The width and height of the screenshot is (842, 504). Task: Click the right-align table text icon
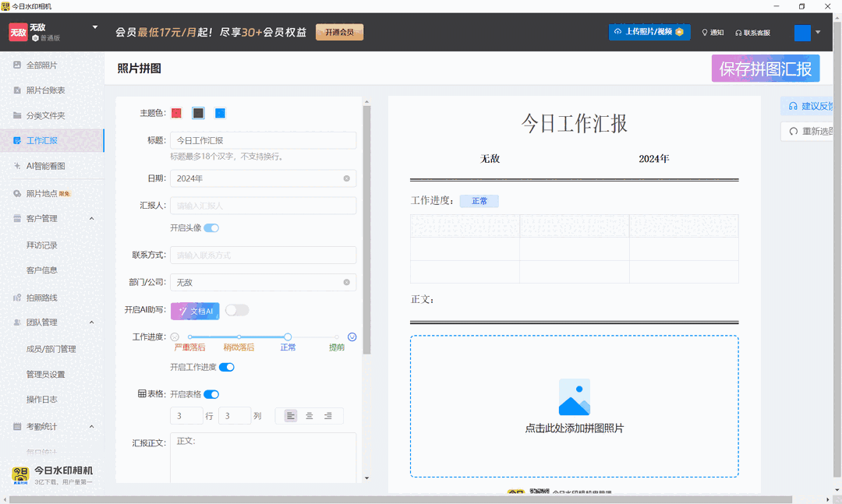328,416
